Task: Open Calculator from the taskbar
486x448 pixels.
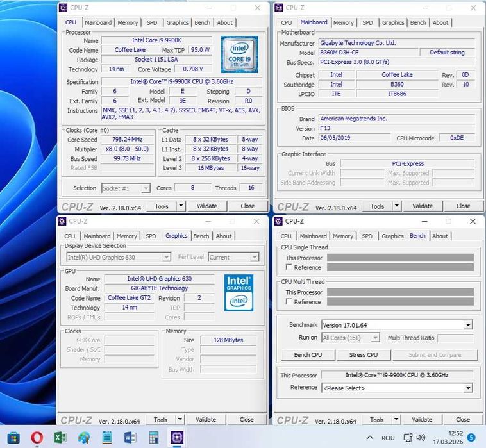Action: 153,438
